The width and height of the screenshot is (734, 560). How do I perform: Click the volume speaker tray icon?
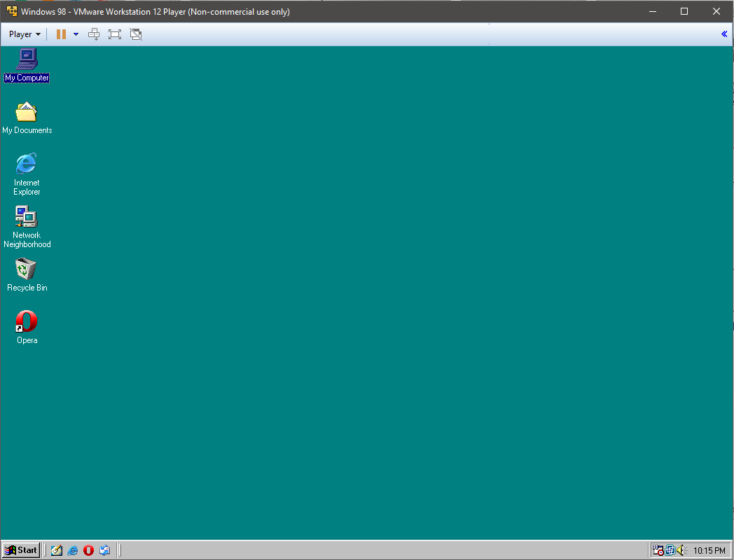(x=682, y=550)
